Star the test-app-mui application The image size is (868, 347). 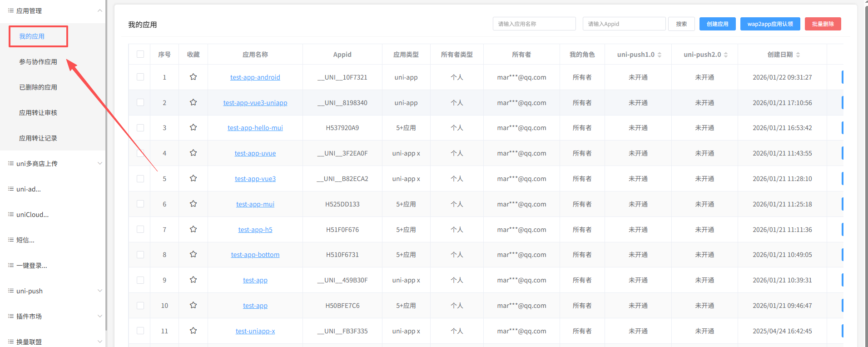point(193,204)
